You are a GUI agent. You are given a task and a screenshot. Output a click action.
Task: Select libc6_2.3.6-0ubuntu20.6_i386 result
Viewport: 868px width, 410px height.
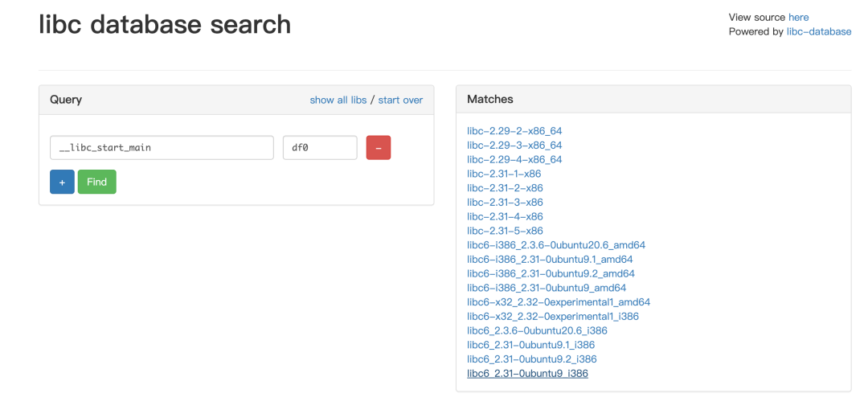point(537,330)
